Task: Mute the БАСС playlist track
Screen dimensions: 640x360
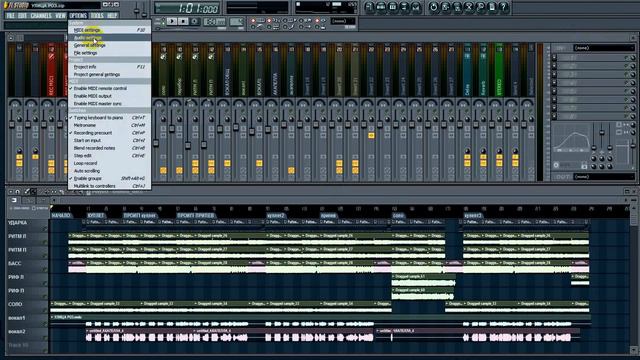Action: [x=45, y=270]
